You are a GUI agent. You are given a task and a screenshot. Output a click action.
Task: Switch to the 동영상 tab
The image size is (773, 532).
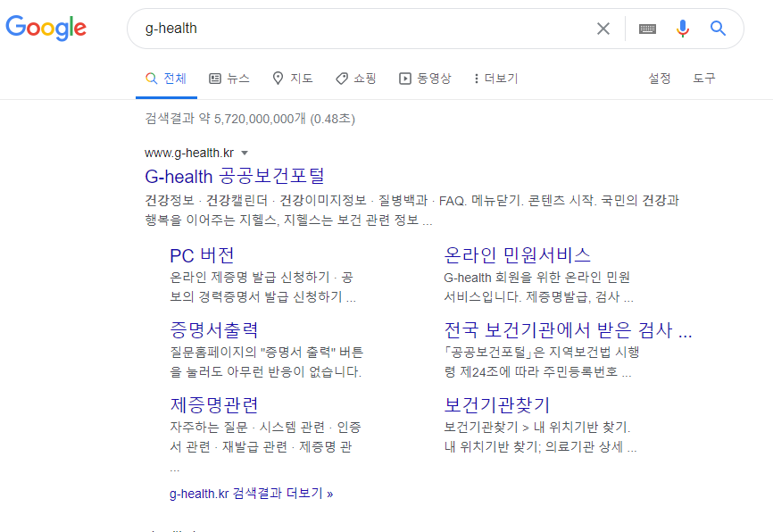(425, 79)
